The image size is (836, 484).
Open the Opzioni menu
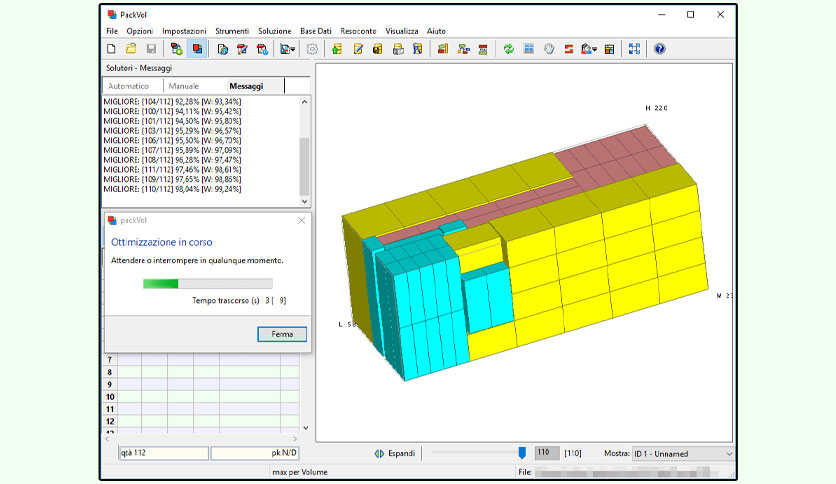[x=140, y=31]
